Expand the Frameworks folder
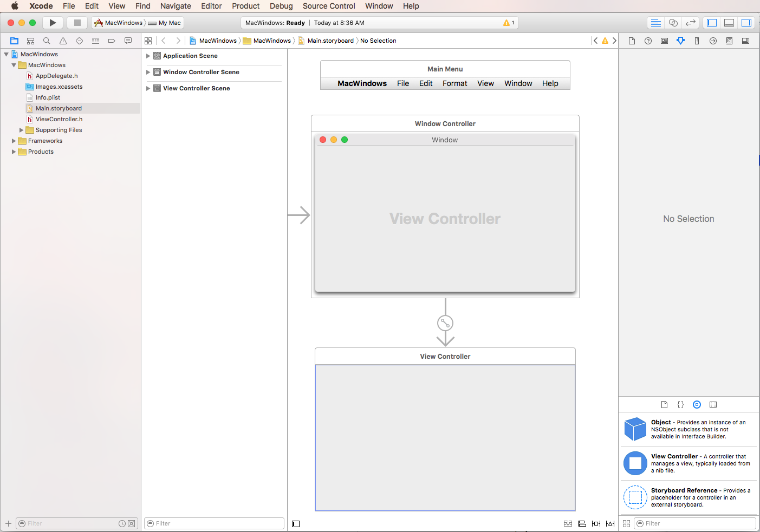Screen dimensions: 760x532 tap(13, 141)
